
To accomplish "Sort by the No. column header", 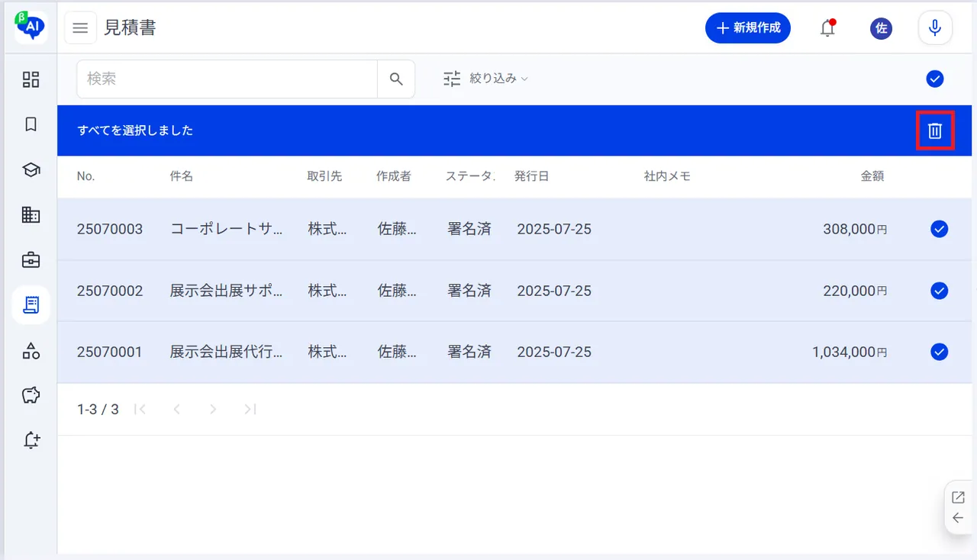I will [x=85, y=176].
